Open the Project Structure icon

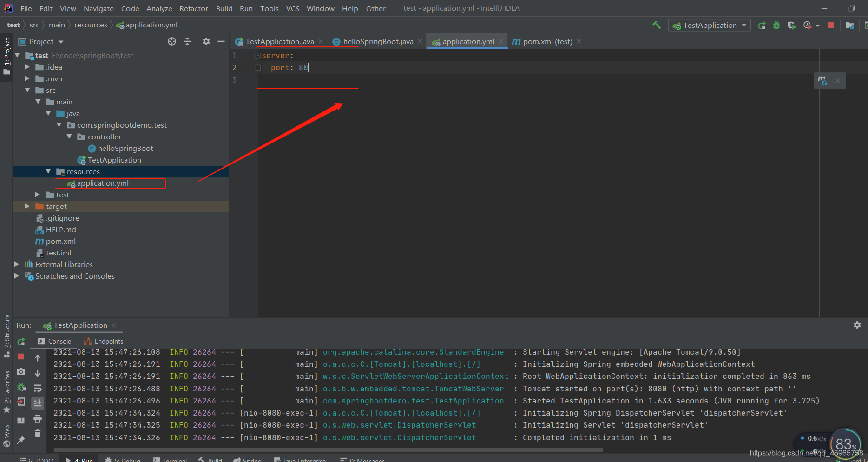[x=850, y=26]
